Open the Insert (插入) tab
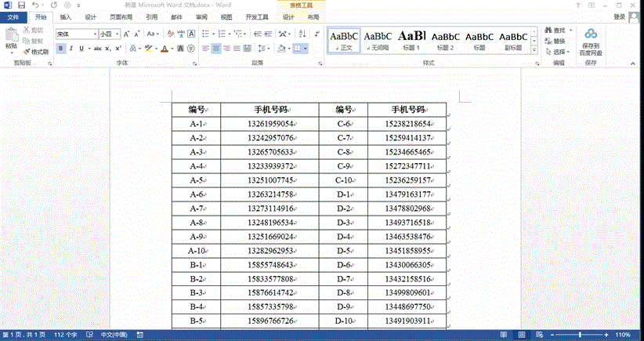This screenshot has height=341, width=644. pyautogui.click(x=65, y=16)
